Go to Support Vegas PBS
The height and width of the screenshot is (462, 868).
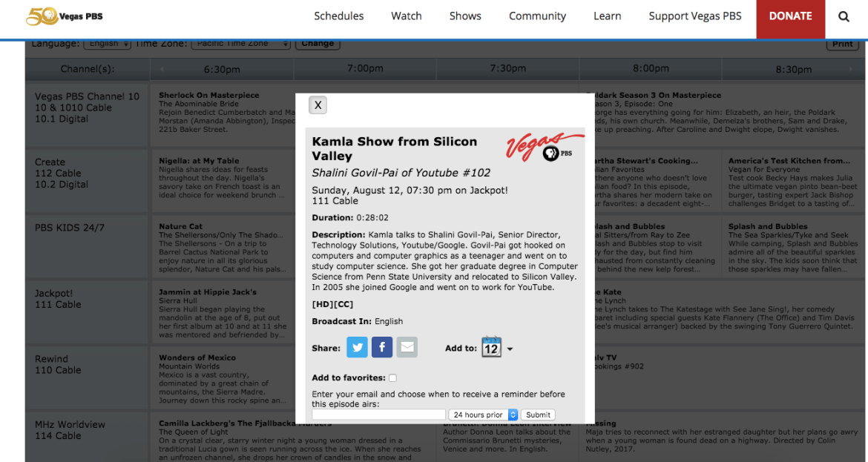tap(694, 16)
